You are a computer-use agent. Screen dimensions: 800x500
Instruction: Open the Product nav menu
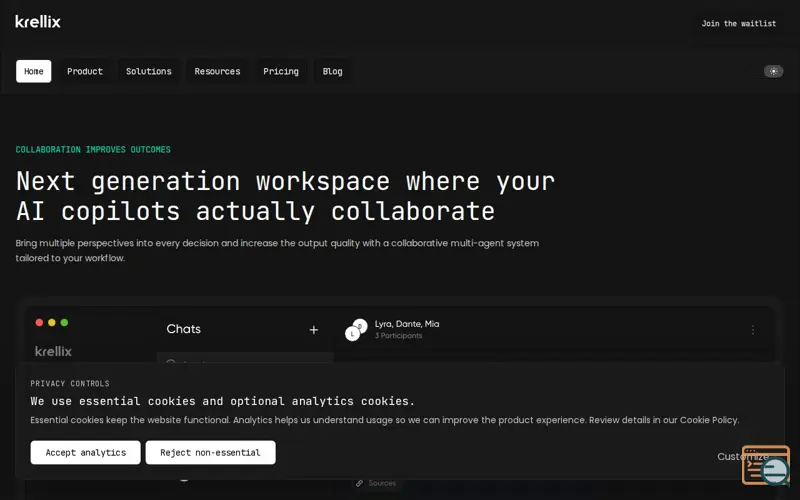pyautogui.click(x=85, y=71)
